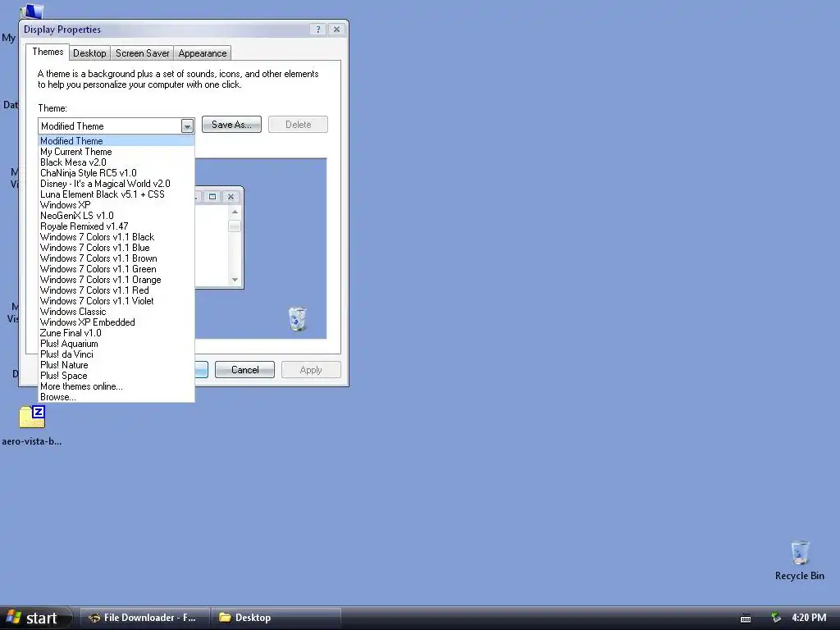
Task: Pick Plus! Space theme
Action: 116,376
